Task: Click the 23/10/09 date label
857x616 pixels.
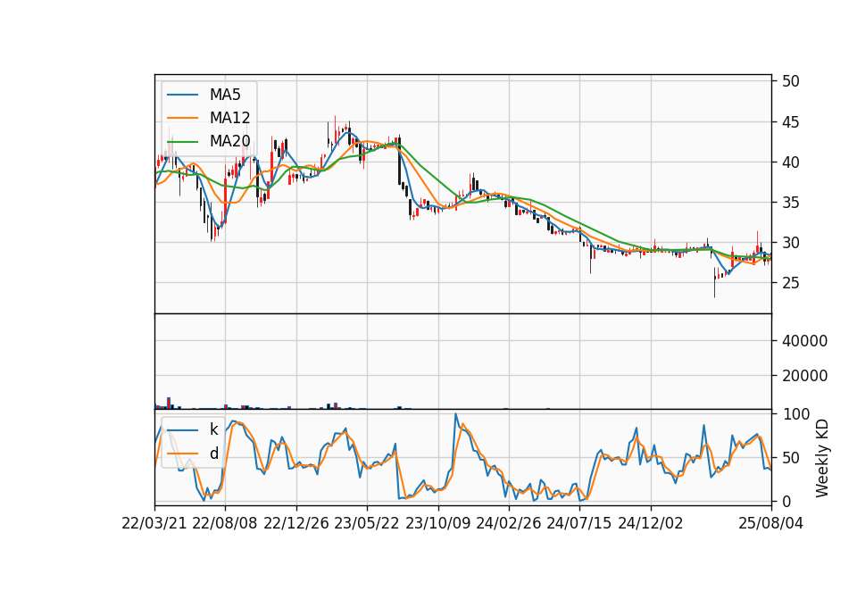Action: [437, 523]
